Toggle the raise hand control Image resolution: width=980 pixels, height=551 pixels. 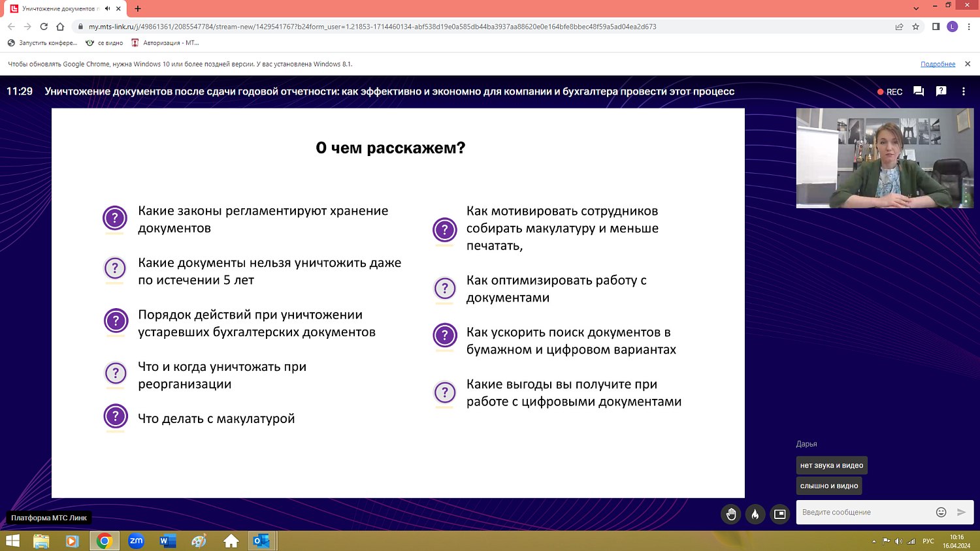[730, 514]
